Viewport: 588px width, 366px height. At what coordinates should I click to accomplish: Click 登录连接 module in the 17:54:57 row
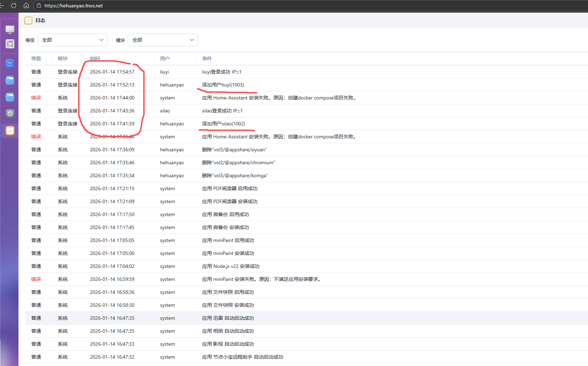pos(68,72)
